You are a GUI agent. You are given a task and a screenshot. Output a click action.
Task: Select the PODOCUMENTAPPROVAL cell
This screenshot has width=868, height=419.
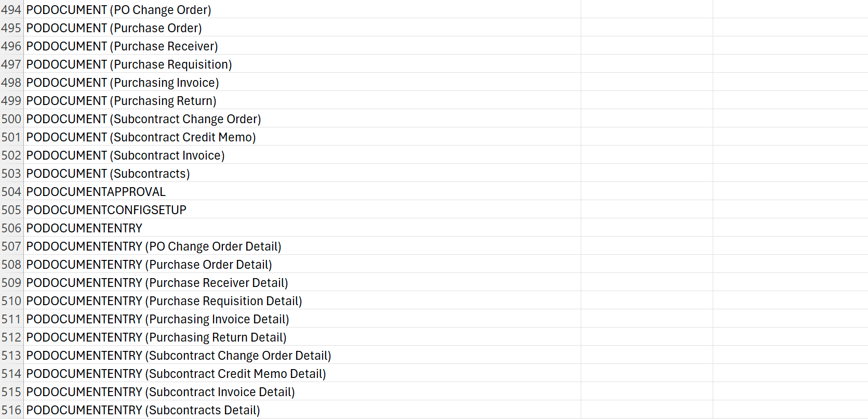[x=302, y=191]
